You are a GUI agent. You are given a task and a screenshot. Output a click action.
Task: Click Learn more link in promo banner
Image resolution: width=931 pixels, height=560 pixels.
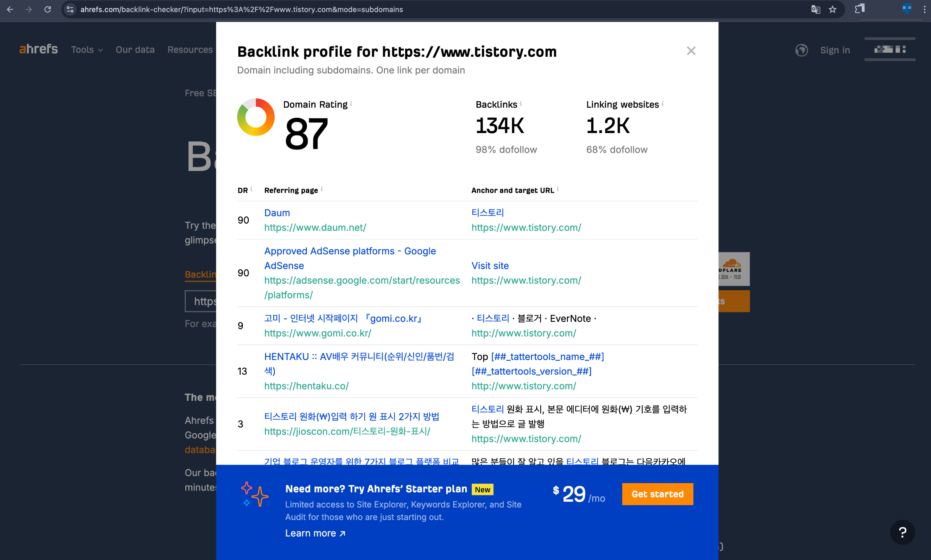tap(315, 533)
